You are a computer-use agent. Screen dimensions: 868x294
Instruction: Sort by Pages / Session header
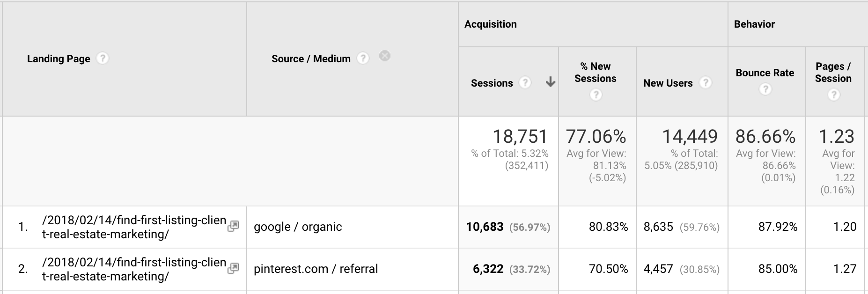(x=833, y=72)
